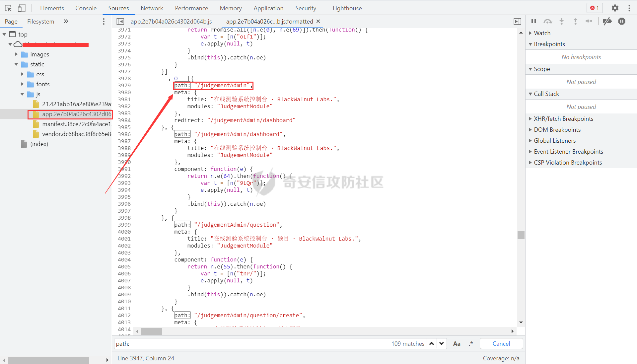Switch to the Filesystem navigator tab
The image size is (637, 364).
point(40,21)
